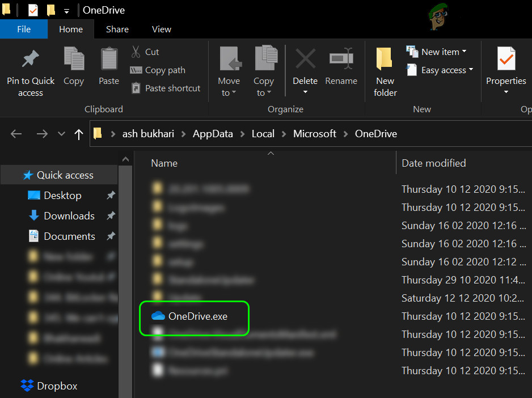Select Quick access in navigation pane
The image size is (532, 398).
click(60, 175)
